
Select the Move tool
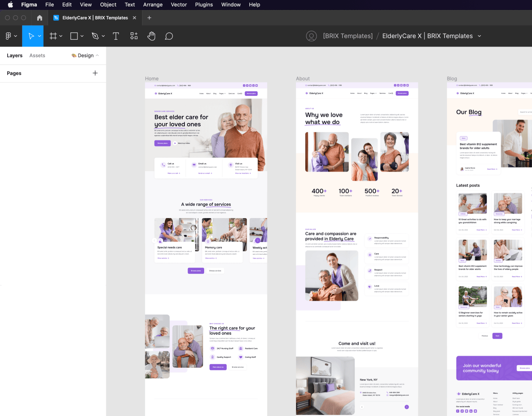[30, 36]
